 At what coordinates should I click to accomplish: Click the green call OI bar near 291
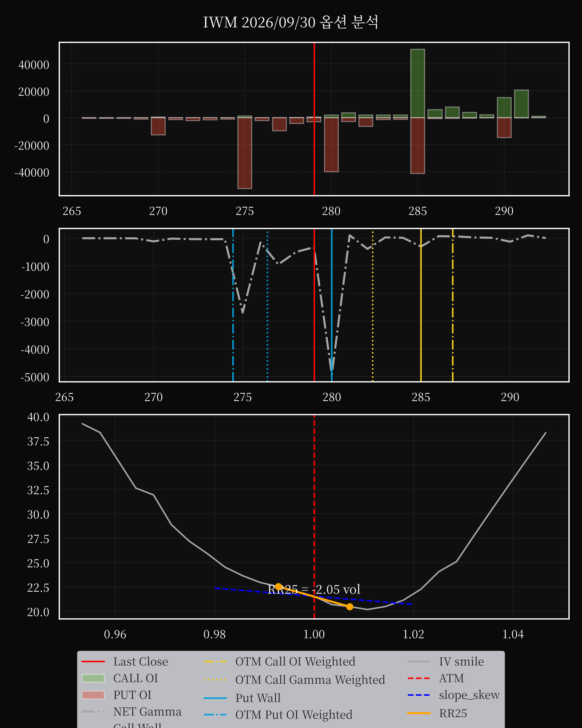point(521,104)
